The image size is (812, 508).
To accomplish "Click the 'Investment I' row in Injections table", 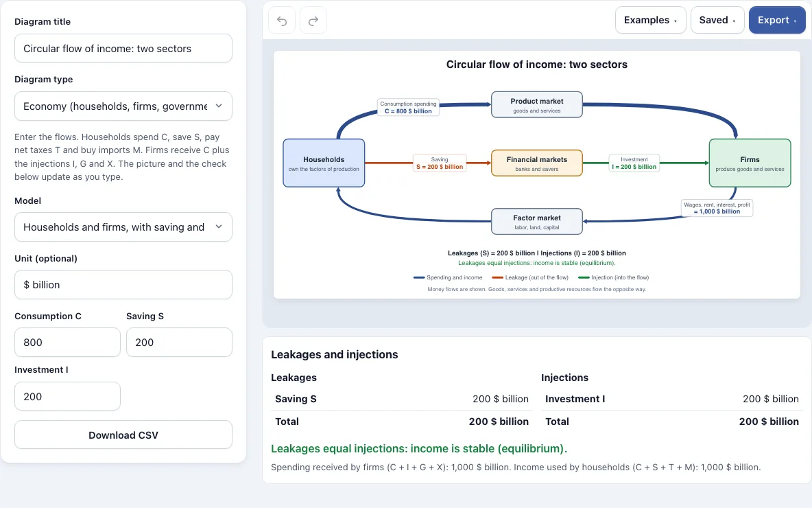I will (671, 399).
